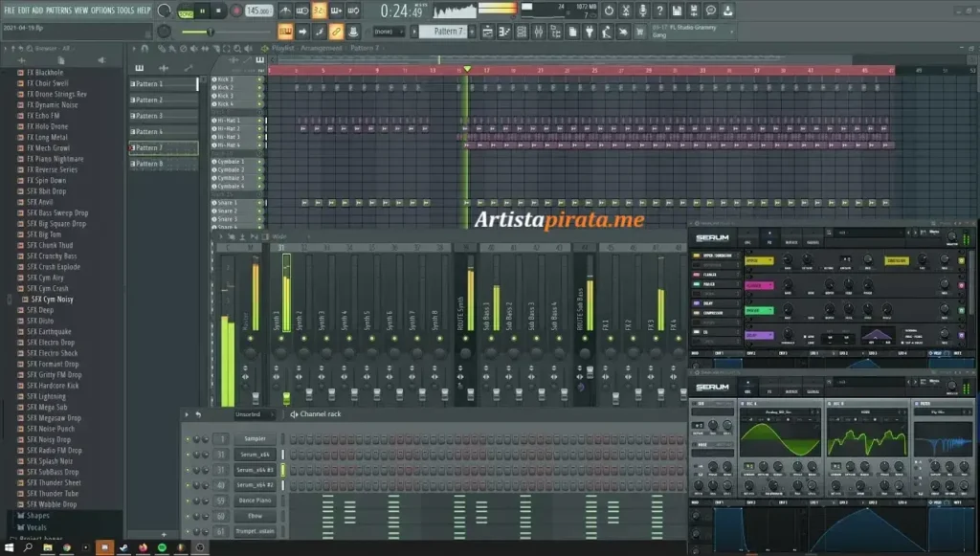Open the Pattern 7 selector
The image size is (980, 556).
[x=443, y=32]
